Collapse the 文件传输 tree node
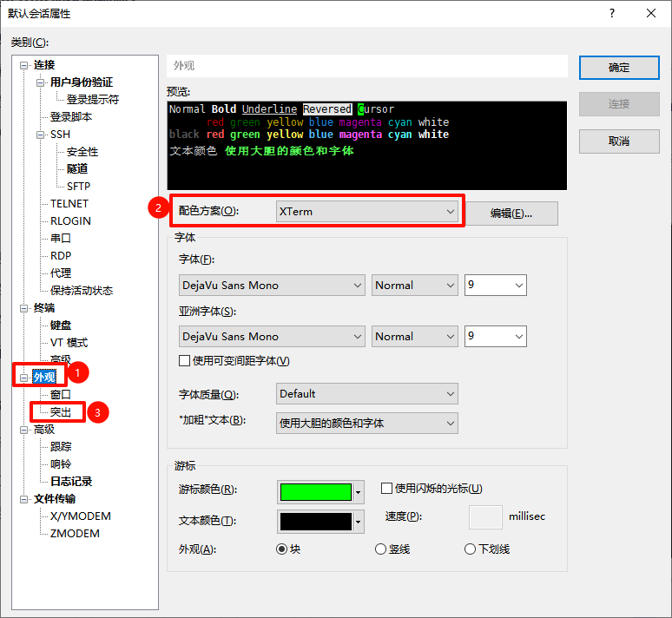The height and width of the screenshot is (618, 672). coord(23,500)
